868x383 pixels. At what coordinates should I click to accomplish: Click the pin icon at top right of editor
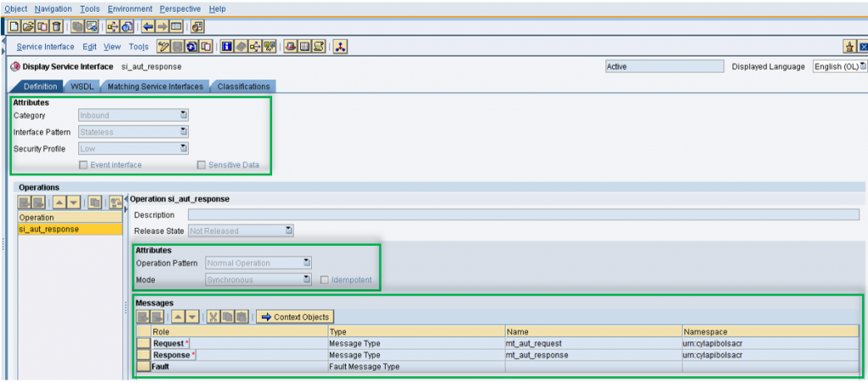coord(849,47)
